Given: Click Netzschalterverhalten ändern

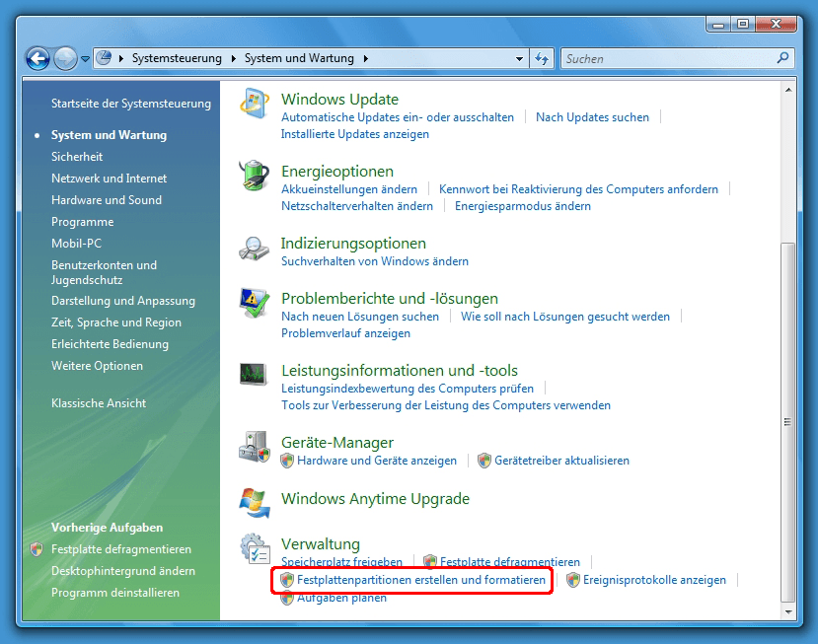Looking at the screenshot, I should click(357, 206).
